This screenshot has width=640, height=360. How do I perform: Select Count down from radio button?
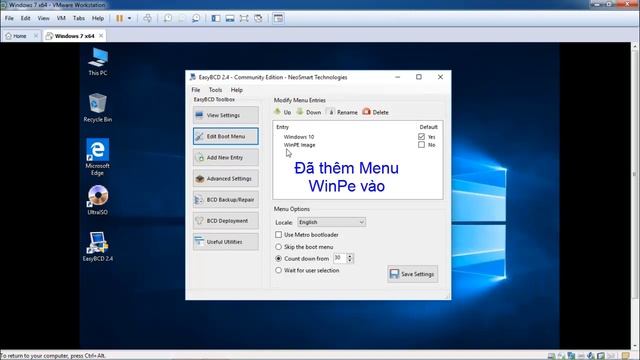pyautogui.click(x=278, y=258)
